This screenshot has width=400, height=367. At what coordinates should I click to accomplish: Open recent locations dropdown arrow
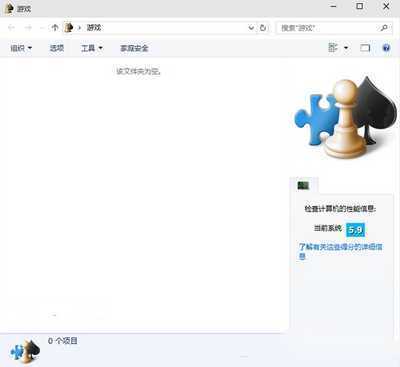(42, 28)
